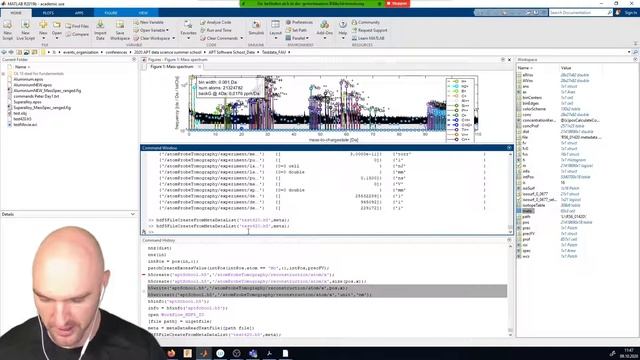Switch to the PLOTS ribbon tab
Viewport: 640px width, 360px height.
[48, 13]
